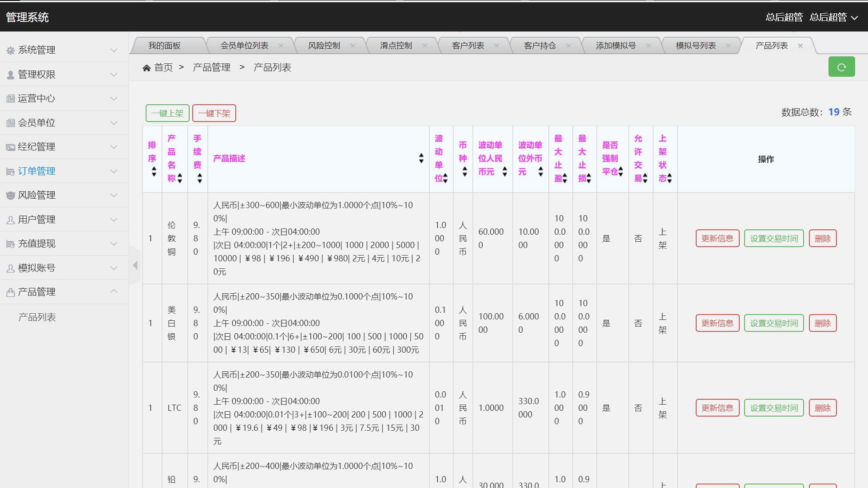Viewport: 868px width, 488px height.
Task: Close the 客户列表 tab
Action: pyautogui.click(x=496, y=46)
